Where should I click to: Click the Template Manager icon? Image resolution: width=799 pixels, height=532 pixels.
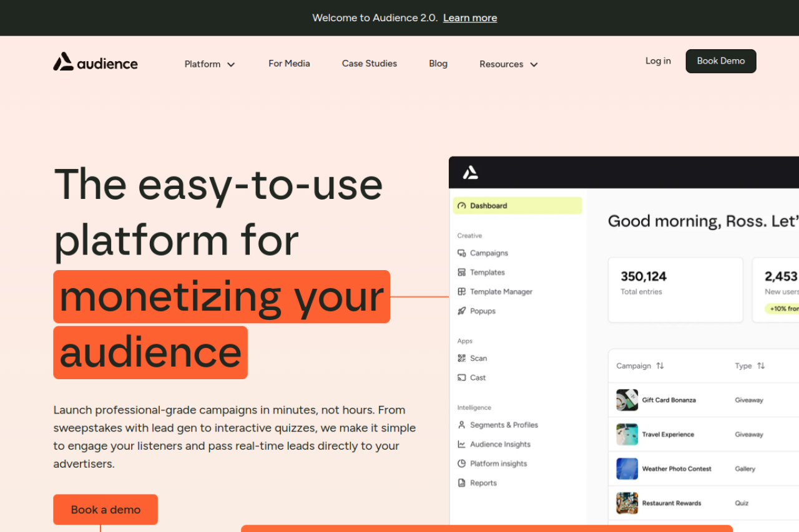[x=462, y=292]
